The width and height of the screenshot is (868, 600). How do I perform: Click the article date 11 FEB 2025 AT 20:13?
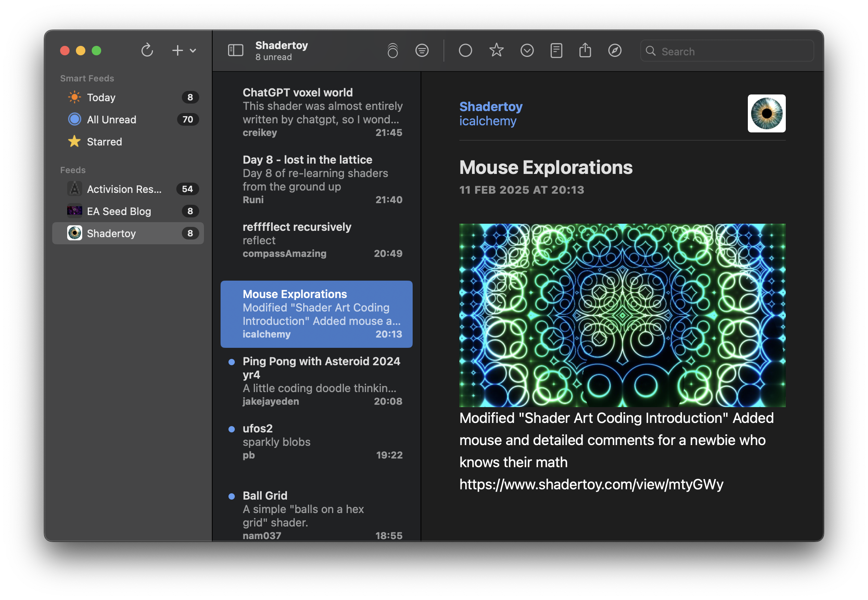[521, 190]
